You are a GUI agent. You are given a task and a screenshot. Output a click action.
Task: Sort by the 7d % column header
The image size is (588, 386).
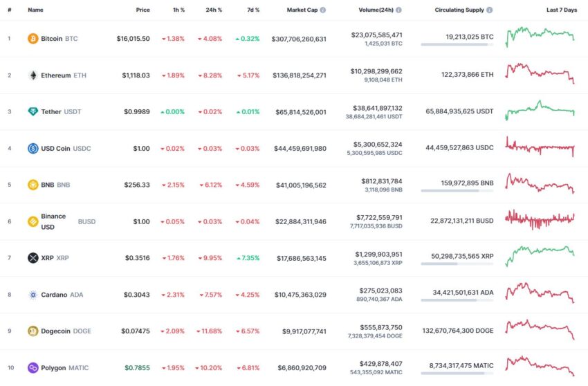tap(253, 10)
